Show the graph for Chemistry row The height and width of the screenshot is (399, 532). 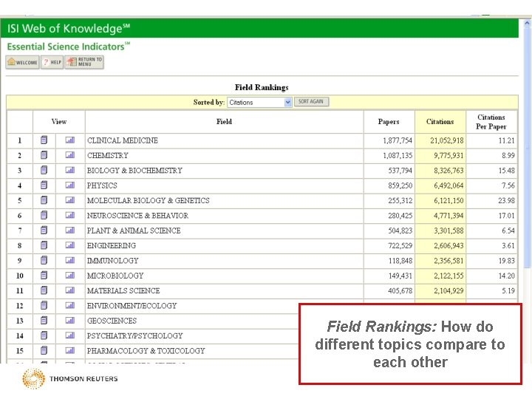(70, 155)
